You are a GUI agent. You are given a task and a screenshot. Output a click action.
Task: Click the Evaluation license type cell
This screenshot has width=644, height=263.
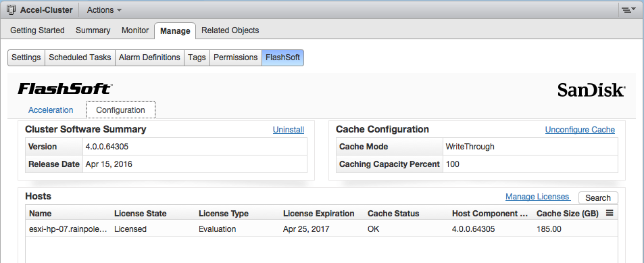tap(218, 229)
